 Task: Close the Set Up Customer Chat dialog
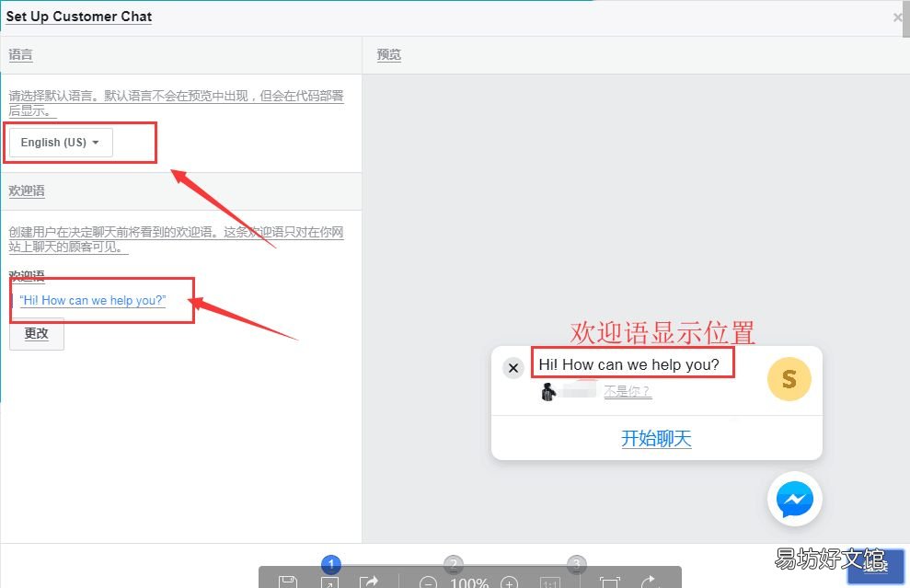tap(897, 17)
